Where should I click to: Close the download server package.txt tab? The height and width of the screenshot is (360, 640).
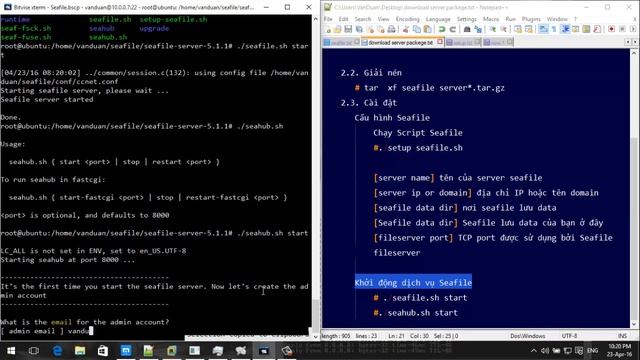(440, 42)
